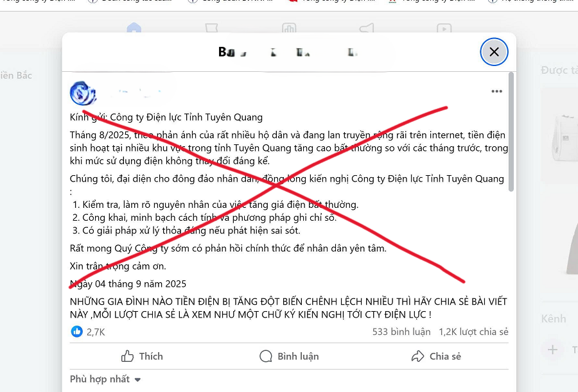View the 533 bình luận comments count
The image size is (578, 392).
point(401,332)
